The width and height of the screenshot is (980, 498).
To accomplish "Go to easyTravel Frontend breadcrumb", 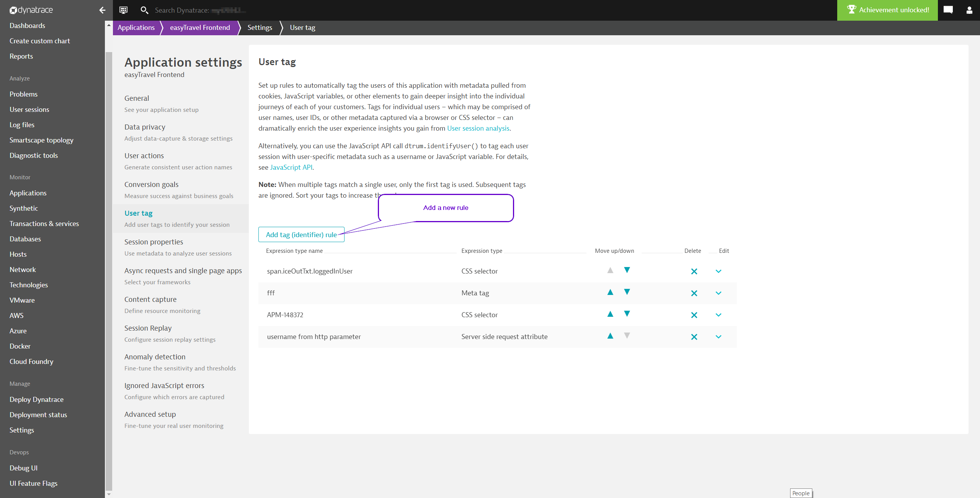I will point(200,28).
